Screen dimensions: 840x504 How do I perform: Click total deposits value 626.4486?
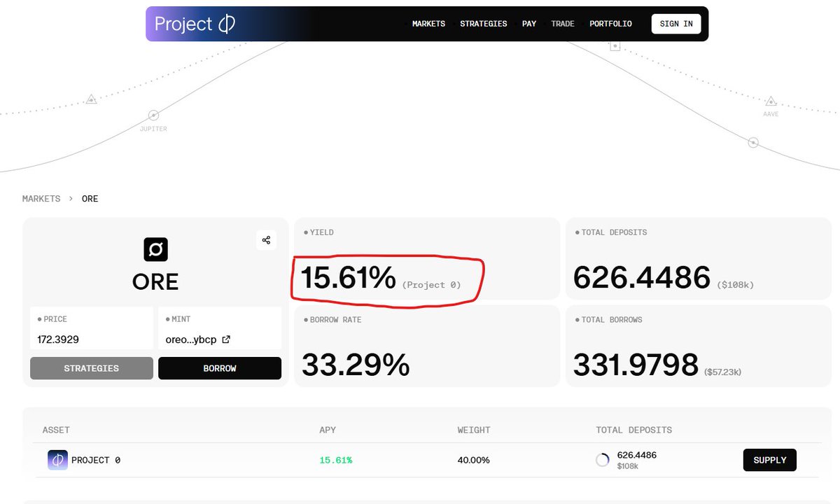click(642, 278)
